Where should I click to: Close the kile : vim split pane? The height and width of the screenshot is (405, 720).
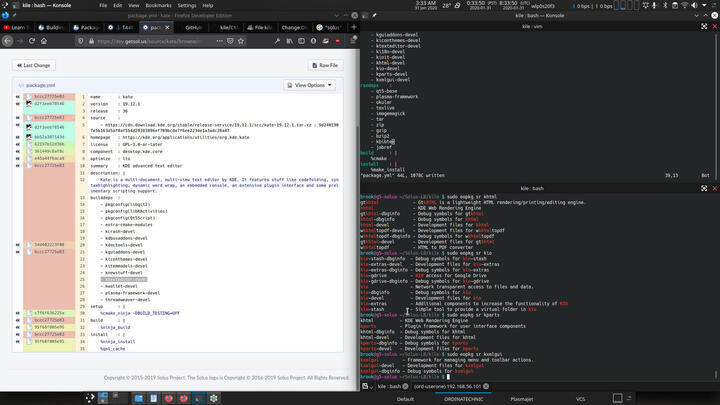click(x=714, y=27)
